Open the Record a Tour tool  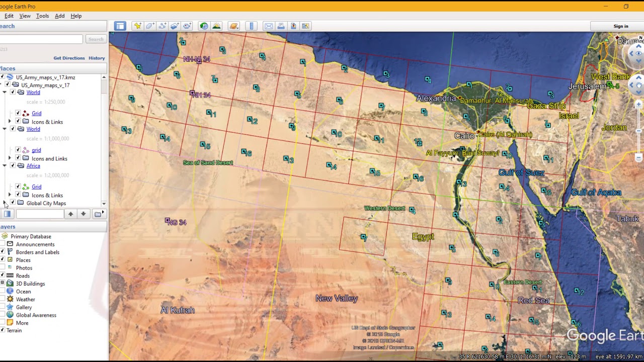click(x=187, y=26)
